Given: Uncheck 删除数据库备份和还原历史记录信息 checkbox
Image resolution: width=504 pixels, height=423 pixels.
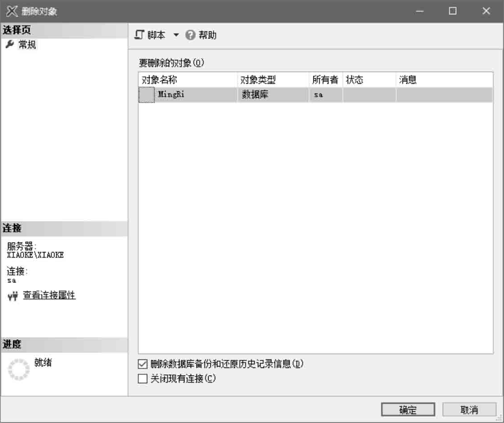Looking at the screenshot, I should [x=143, y=364].
